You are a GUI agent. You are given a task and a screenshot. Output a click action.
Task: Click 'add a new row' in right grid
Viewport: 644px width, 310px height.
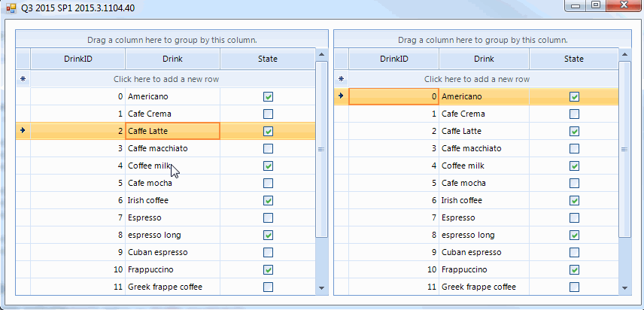[477, 78]
